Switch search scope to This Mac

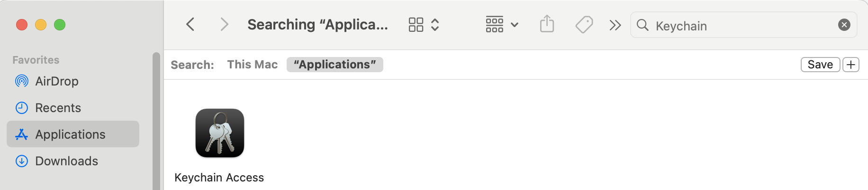(253, 65)
